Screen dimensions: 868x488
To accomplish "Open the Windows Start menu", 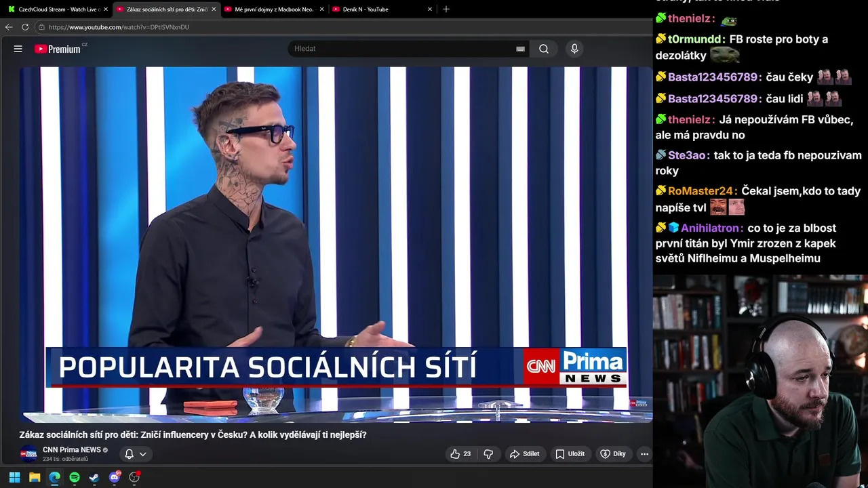I will pos(14,477).
